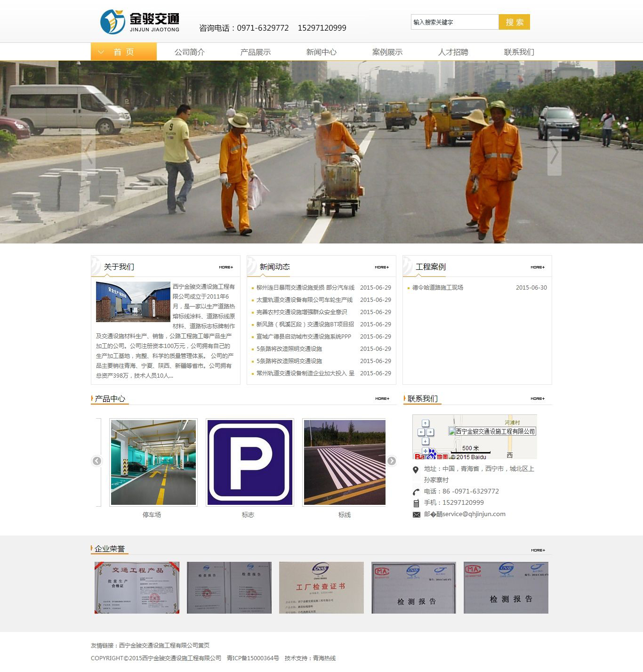643x672 pixels.
Task: Open MORE+ in 关于我们 section
Action: pos(226,267)
